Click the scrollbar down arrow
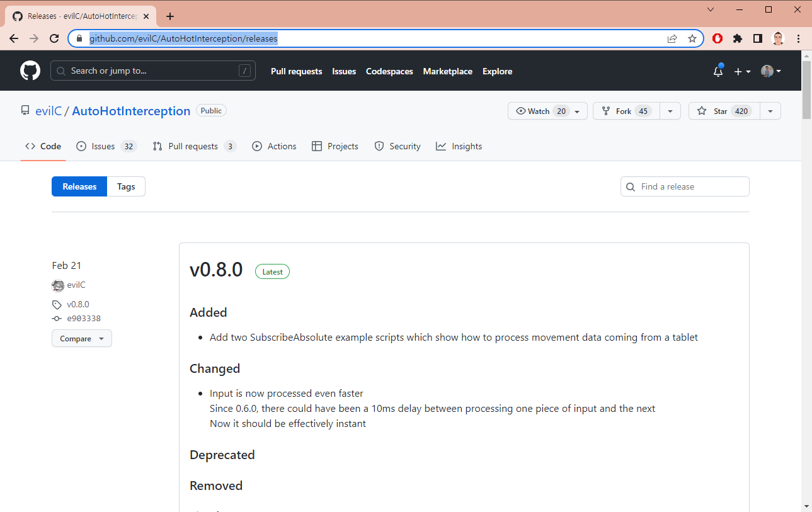Screen dimensions: 812x512 (x=806, y=506)
